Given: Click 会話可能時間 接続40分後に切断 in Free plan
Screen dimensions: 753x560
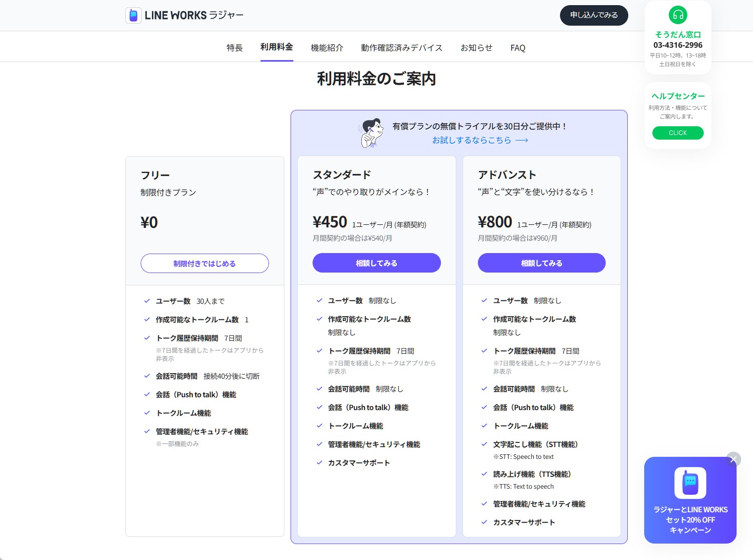Looking at the screenshot, I should click(x=208, y=376).
